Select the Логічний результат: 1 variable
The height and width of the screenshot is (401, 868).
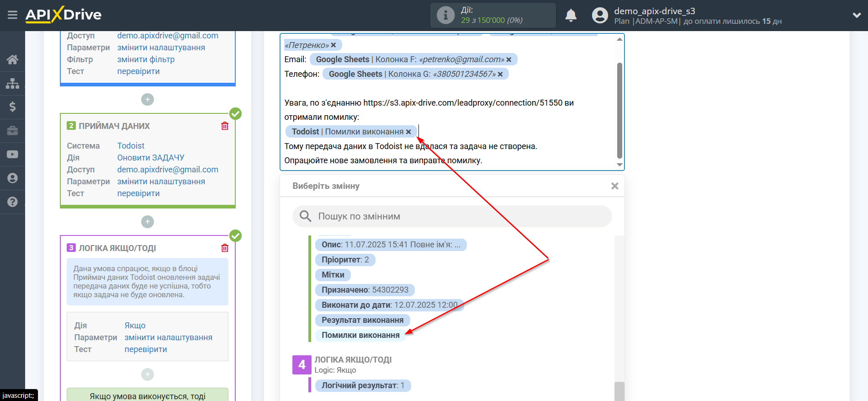363,385
